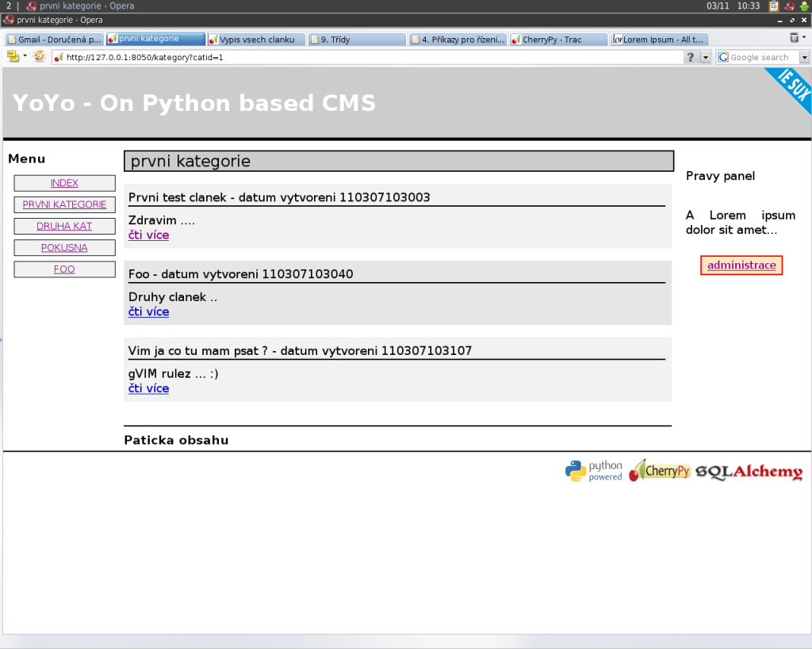Viewport: 812px width, 649px height.
Task: Click the 'Menu' sidebar heading
Action: click(27, 159)
